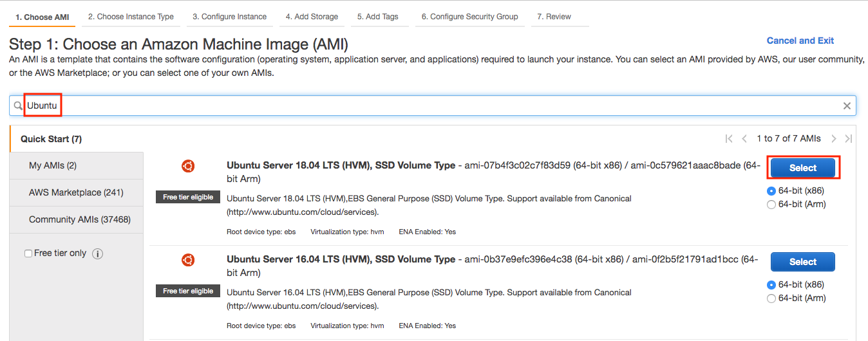Screen dimensions: 868x341
Task: Show Community AMIs (37468) list
Action: tap(79, 219)
